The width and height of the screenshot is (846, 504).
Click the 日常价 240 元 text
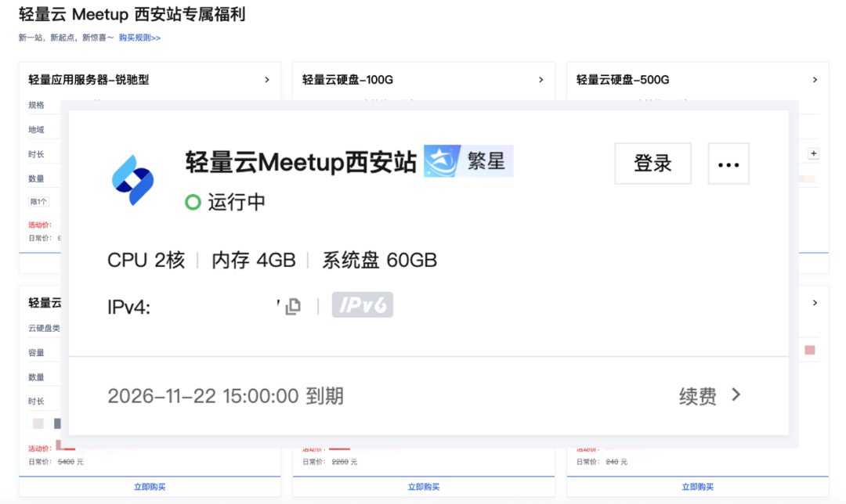[x=602, y=462]
